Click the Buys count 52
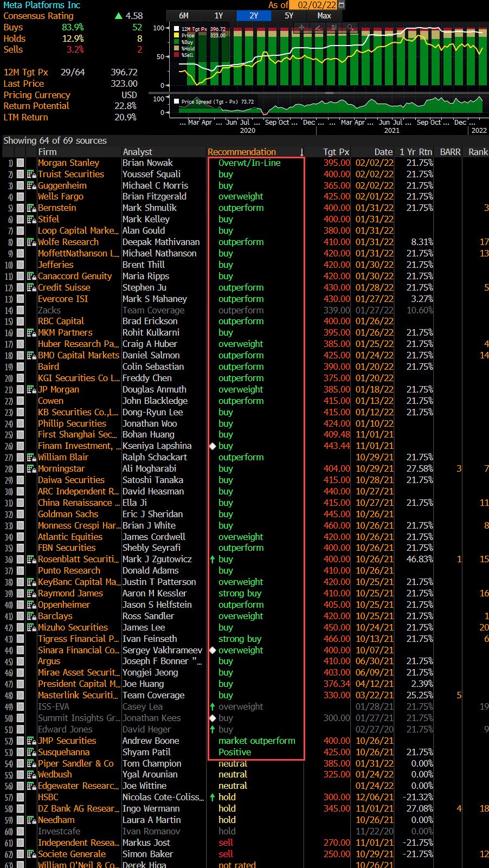This screenshot has width=489, height=868. pyautogui.click(x=137, y=28)
